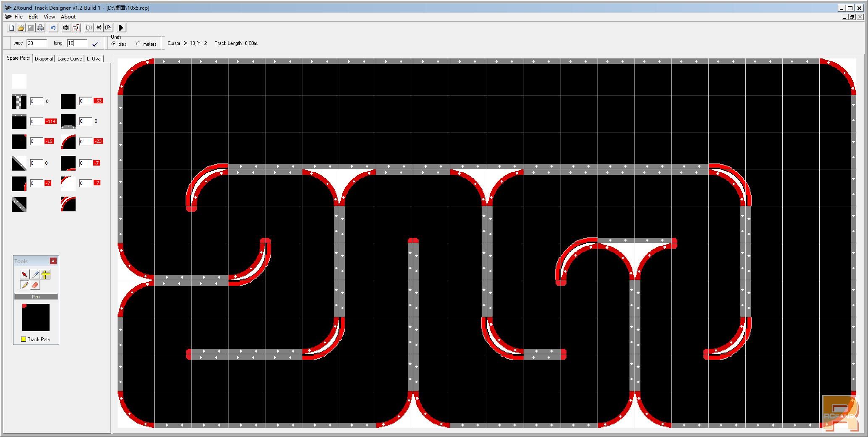The height and width of the screenshot is (437, 868).
Task: Print the track layout
Action: coord(40,28)
